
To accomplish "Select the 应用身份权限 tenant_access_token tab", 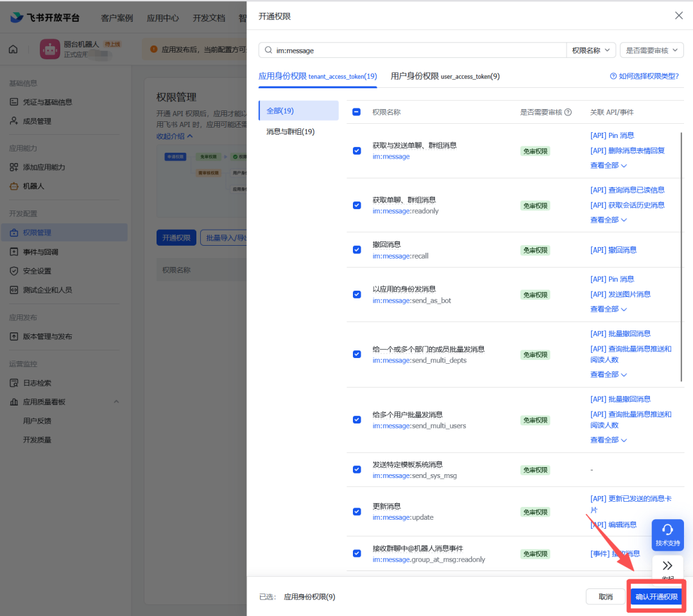I will pyautogui.click(x=318, y=76).
